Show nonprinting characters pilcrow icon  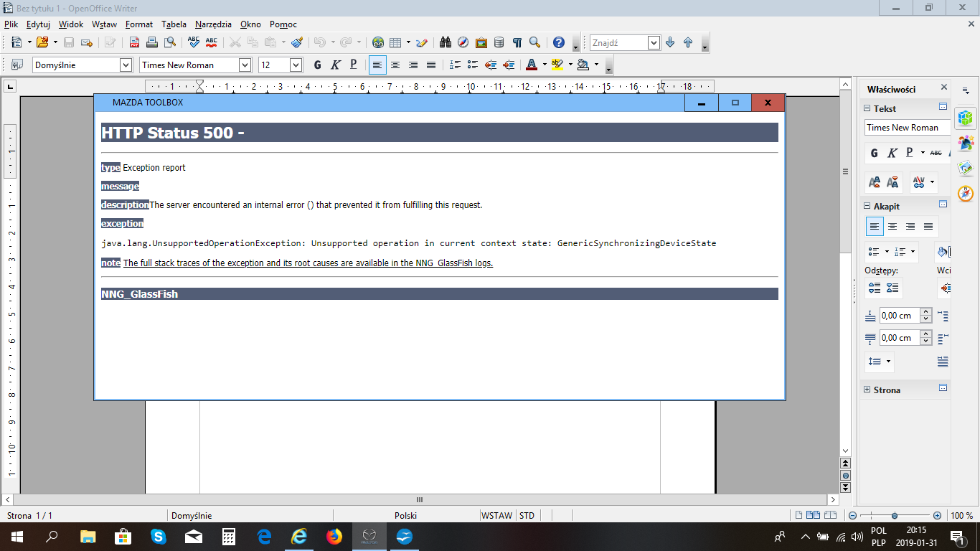point(517,42)
